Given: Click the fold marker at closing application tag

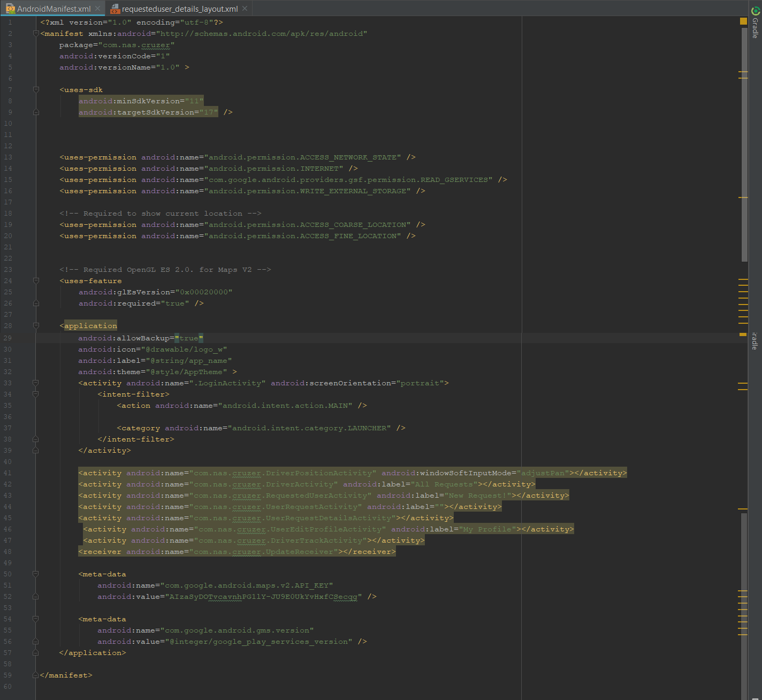Looking at the screenshot, I should click(x=36, y=652).
